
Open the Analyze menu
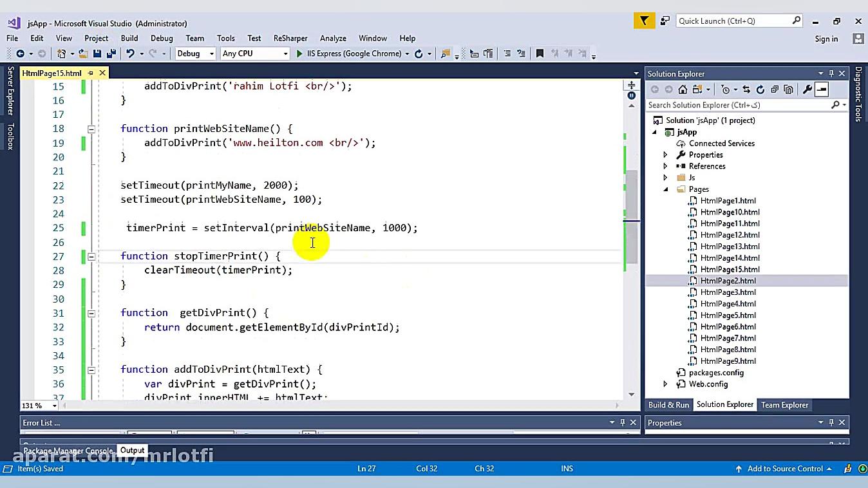pos(333,39)
